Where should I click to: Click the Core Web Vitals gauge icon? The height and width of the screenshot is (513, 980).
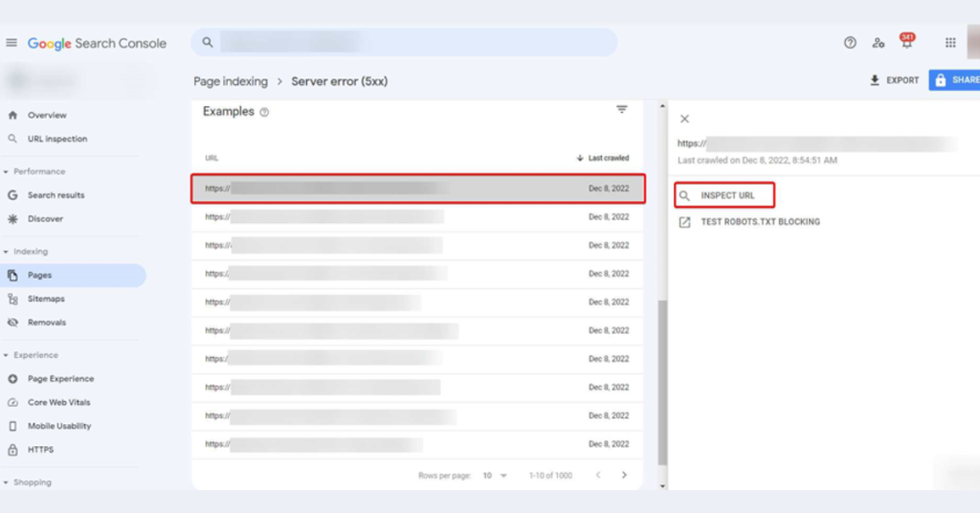(x=12, y=402)
